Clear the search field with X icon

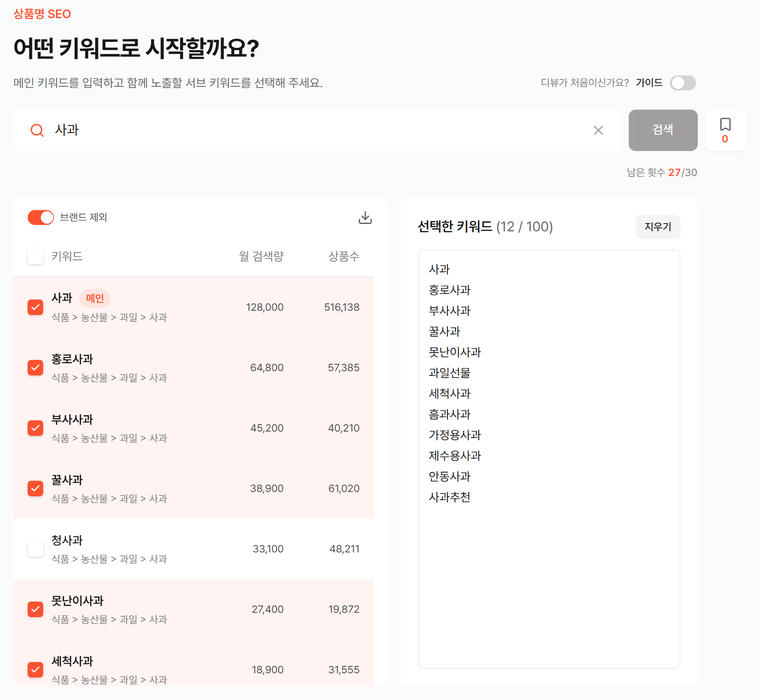pos(598,130)
